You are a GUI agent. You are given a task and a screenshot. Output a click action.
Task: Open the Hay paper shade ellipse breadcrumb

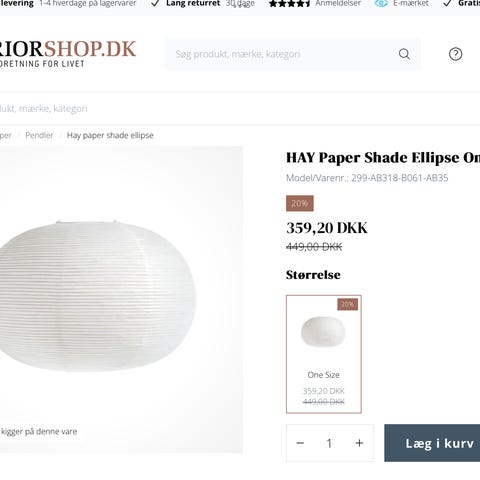[110, 135]
